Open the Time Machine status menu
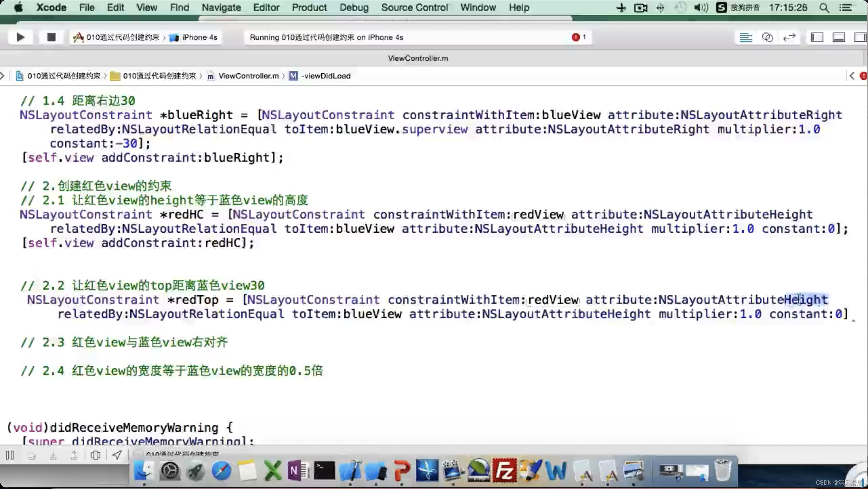 [680, 7]
